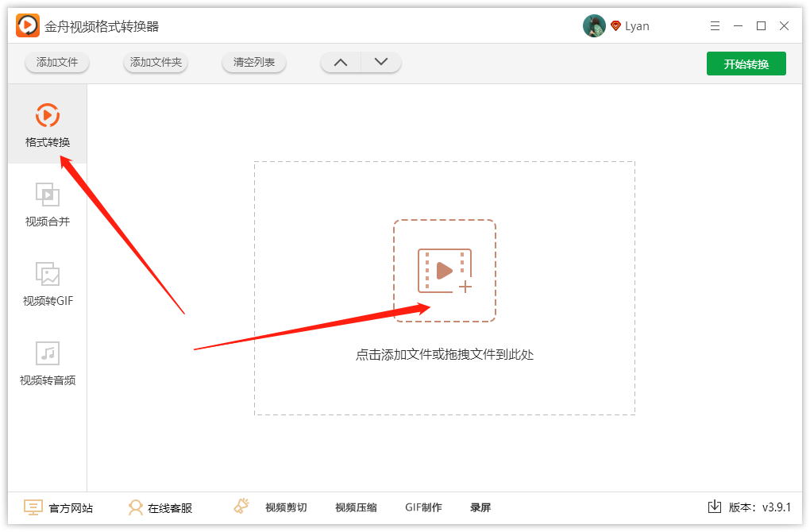Open the 录屏 link
The height and width of the screenshot is (532, 810).
[x=480, y=507]
